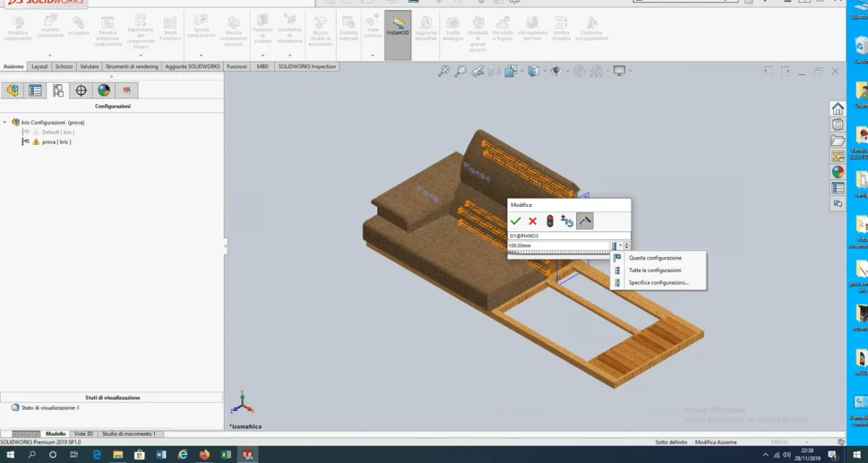Screen dimensions: 868x463
Task: Switch to the Layout tab
Action: (x=39, y=67)
